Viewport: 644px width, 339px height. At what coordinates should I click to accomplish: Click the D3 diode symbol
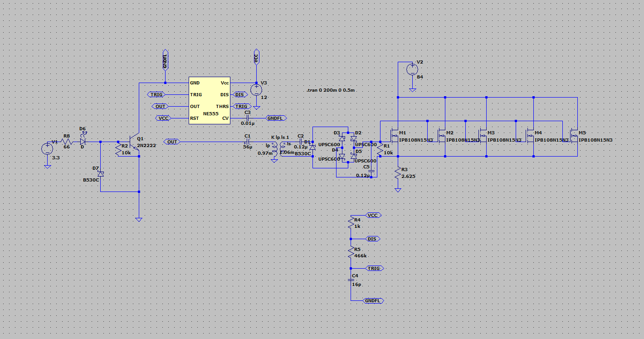(x=342, y=138)
